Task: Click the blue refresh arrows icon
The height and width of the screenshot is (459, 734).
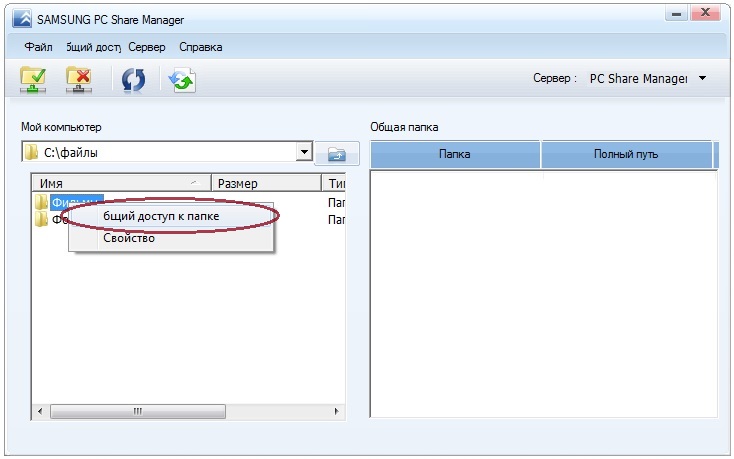Action: (133, 80)
